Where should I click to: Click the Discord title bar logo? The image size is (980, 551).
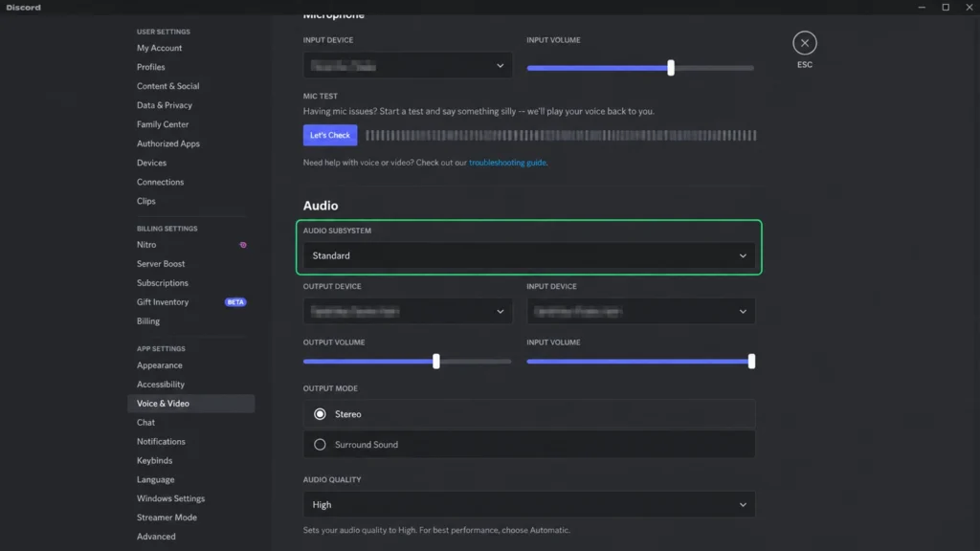pos(24,8)
